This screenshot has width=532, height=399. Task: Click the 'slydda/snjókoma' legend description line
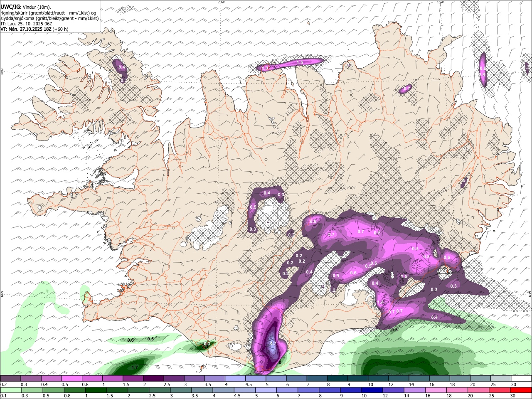pos(49,18)
